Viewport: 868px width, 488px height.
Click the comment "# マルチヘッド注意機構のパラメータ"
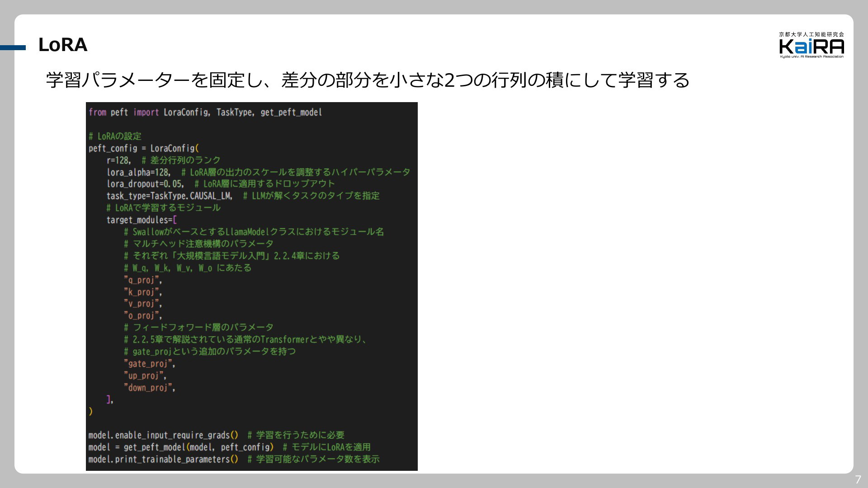tap(199, 244)
